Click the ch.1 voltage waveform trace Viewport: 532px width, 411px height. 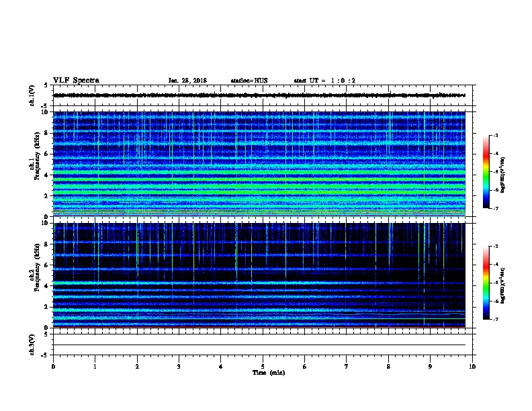tap(259, 95)
